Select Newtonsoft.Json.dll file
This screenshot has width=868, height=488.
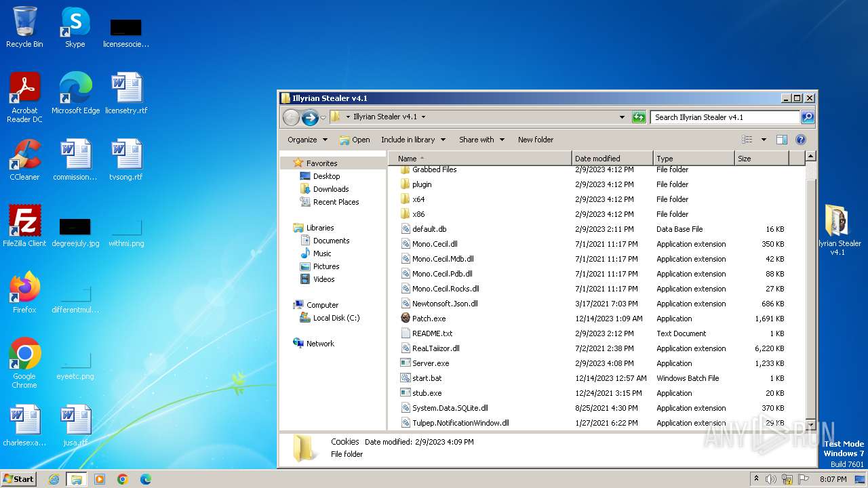click(445, 304)
